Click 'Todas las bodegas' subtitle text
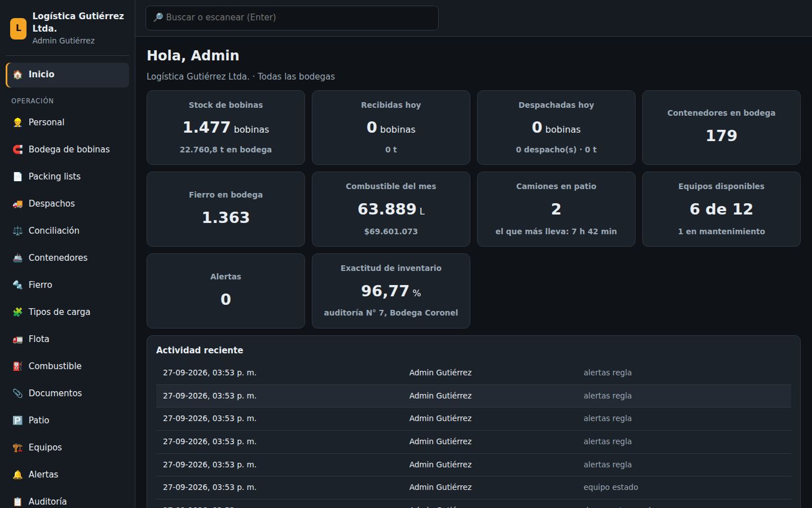Screen dimensions: 812x508 (296, 77)
